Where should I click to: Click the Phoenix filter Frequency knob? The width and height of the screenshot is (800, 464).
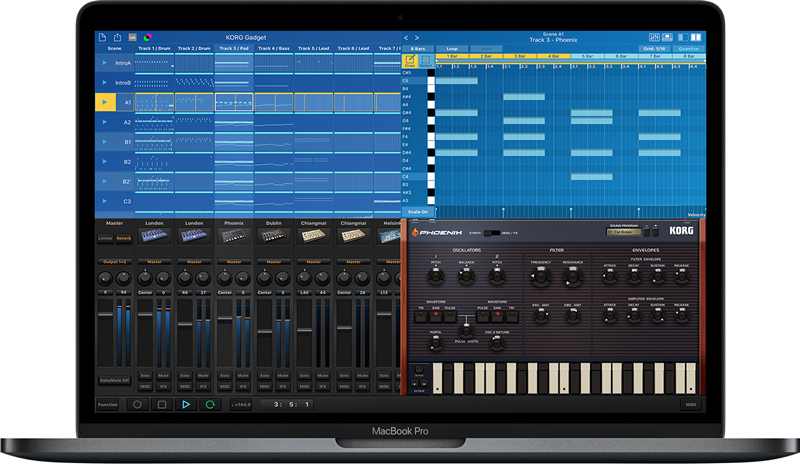[x=540, y=277]
